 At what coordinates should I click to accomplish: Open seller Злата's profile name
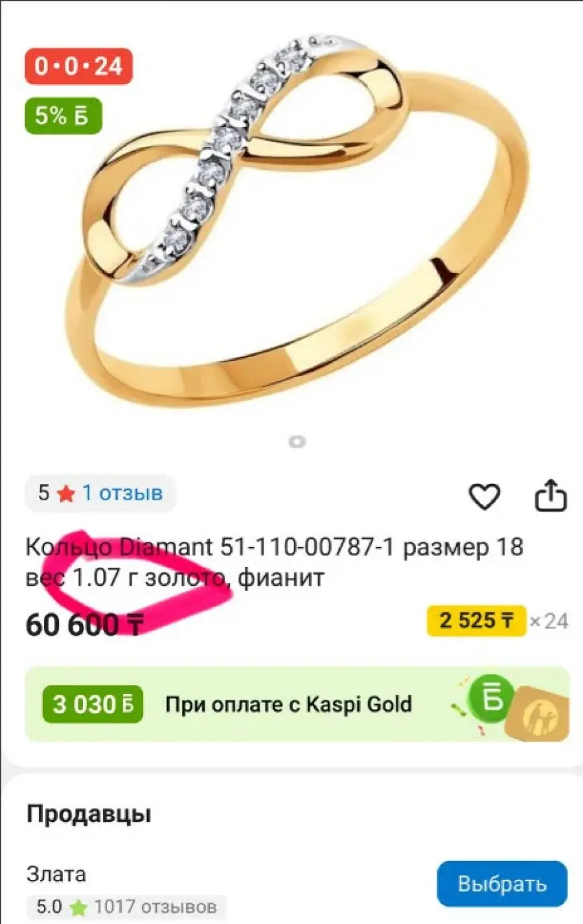pos(56,874)
